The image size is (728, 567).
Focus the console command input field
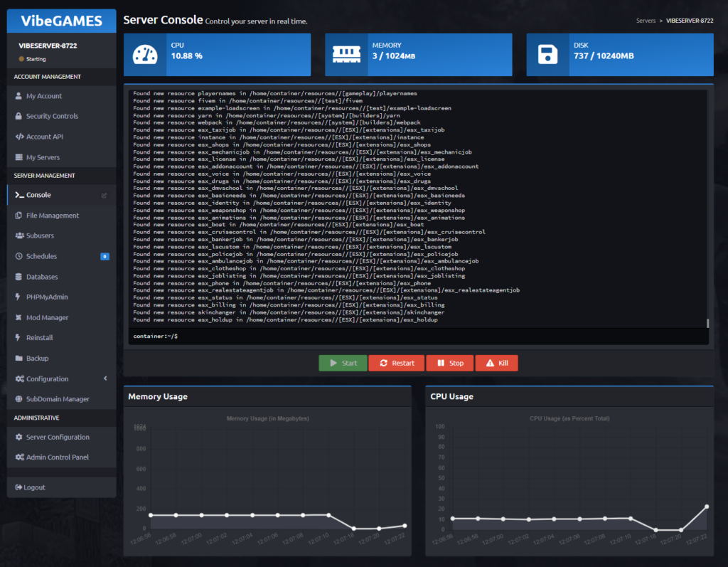(x=419, y=336)
